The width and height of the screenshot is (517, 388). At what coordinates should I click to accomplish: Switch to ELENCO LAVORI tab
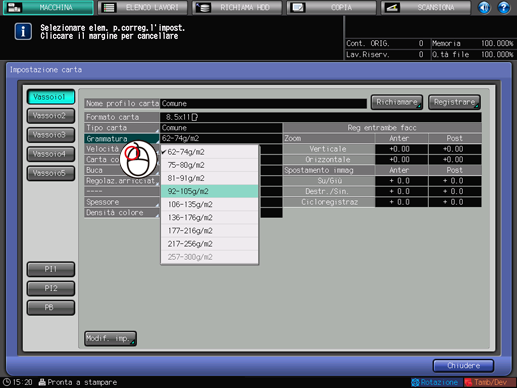(x=143, y=7)
